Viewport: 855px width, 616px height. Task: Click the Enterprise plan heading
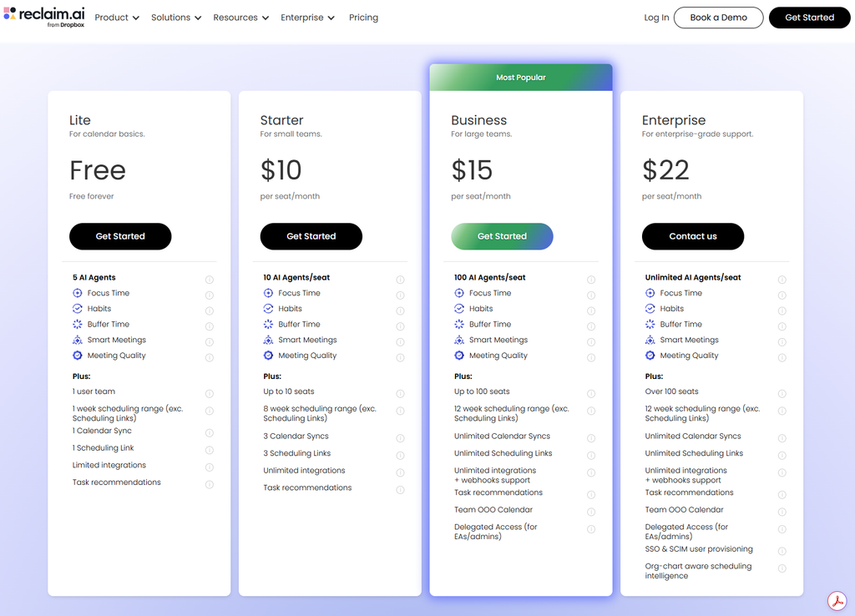coord(674,120)
